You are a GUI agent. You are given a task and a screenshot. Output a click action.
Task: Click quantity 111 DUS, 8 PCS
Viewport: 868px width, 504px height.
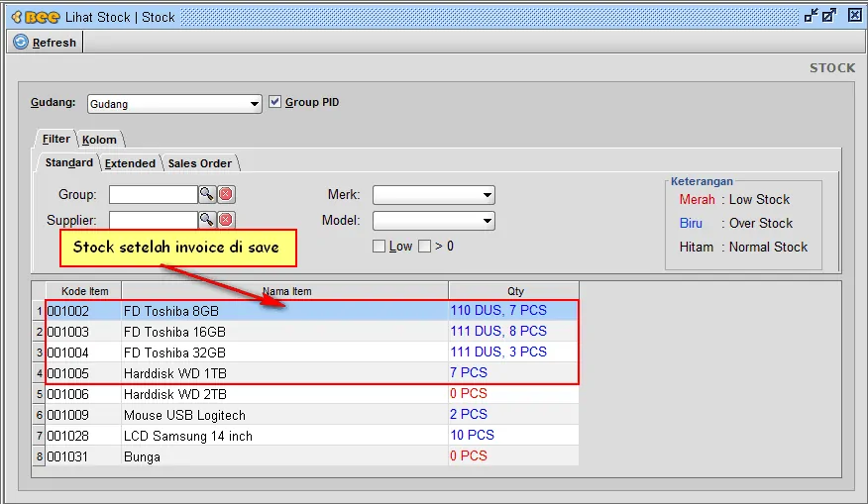498,331
